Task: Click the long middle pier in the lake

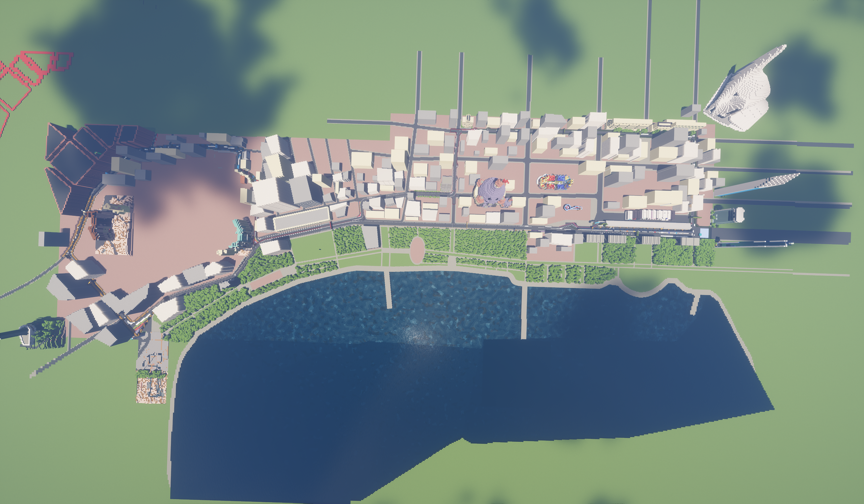Action: 523,312
